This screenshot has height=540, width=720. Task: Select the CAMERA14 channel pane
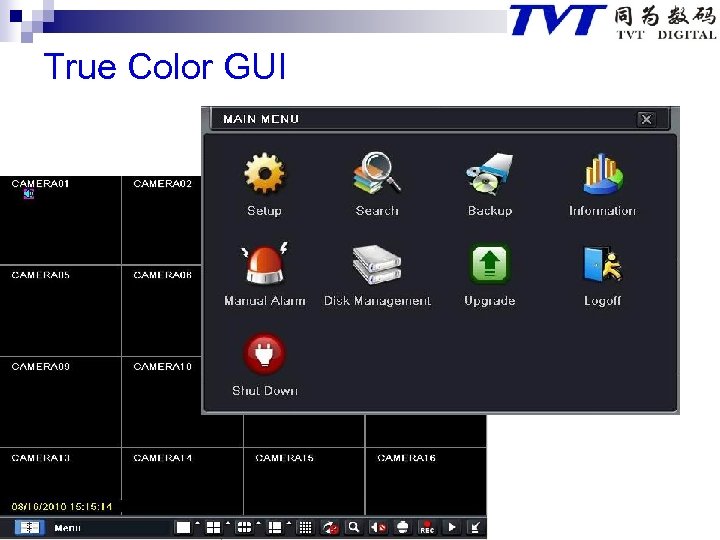coord(182,481)
